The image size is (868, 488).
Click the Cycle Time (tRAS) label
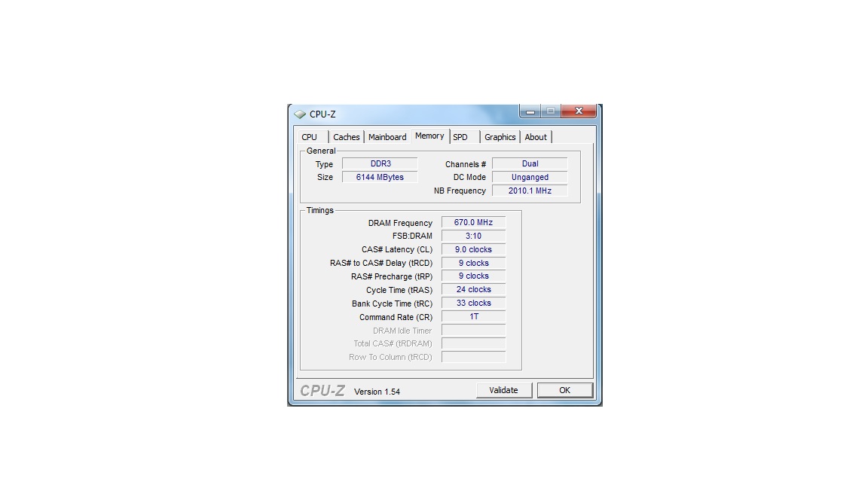[399, 291]
